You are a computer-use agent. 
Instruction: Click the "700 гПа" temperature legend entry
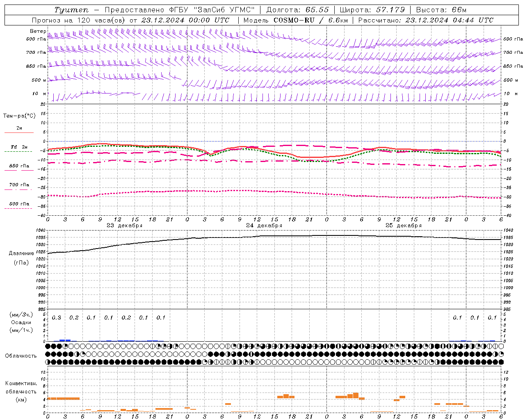point(19,185)
